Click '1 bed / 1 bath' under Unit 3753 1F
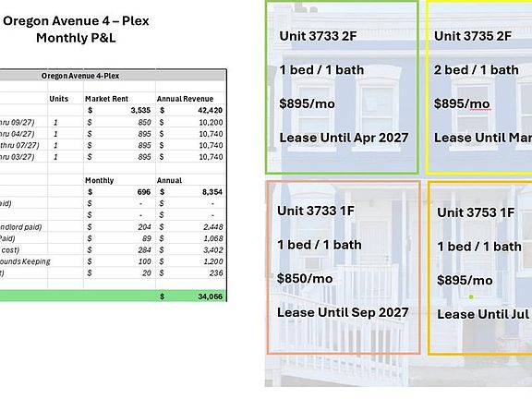 tap(479, 247)
